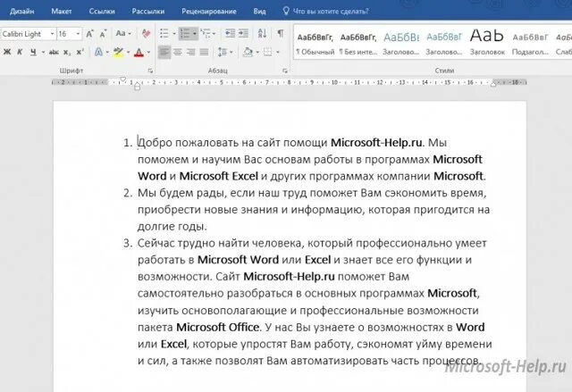Apply the Без интервала style
This screenshot has width=572, height=392.
click(x=358, y=44)
